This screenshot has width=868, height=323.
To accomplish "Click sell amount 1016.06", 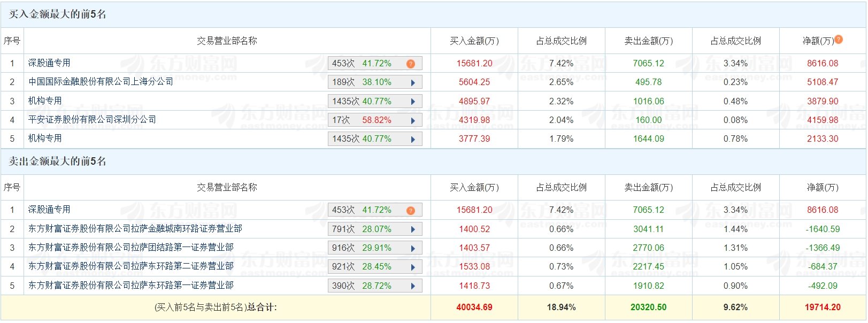I will (x=649, y=101).
